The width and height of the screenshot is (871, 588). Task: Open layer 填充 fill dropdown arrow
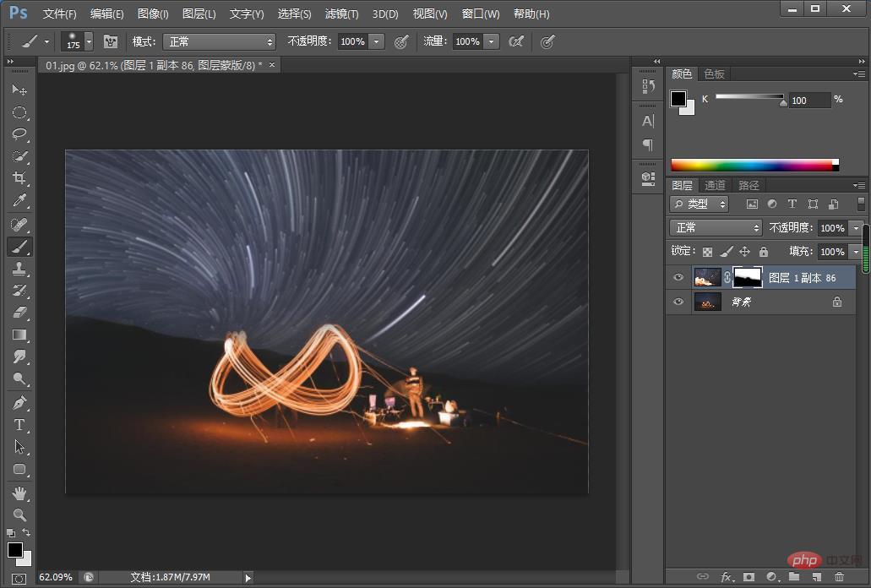pyautogui.click(x=856, y=252)
